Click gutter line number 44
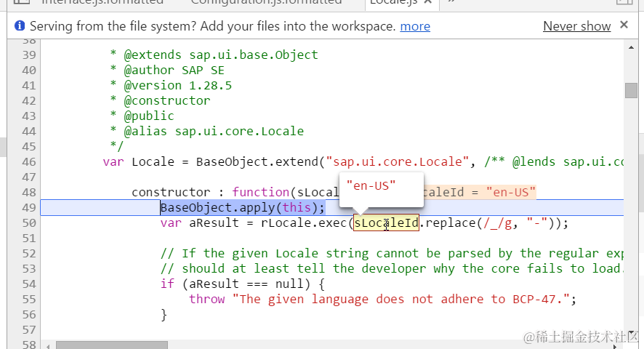The height and width of the screenshot is (349, 644). click(29, 132)
